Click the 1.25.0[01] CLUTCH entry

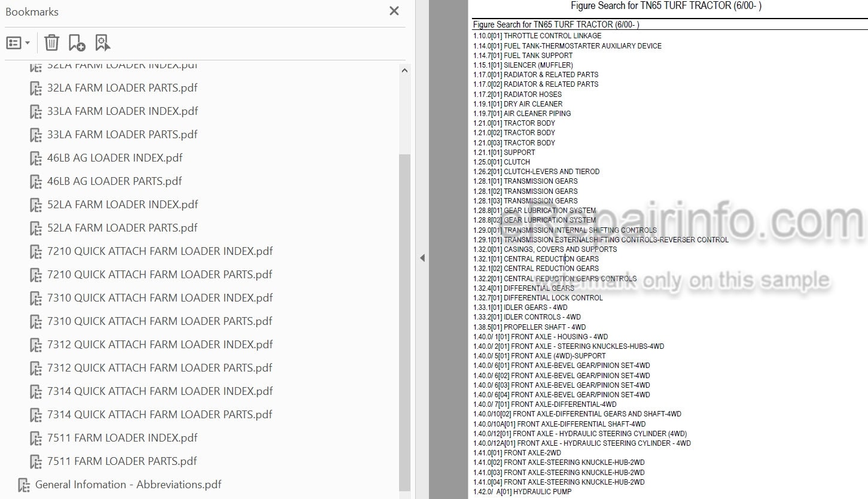[501, 162]
